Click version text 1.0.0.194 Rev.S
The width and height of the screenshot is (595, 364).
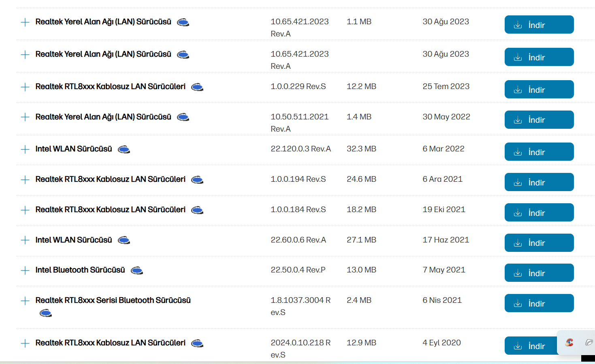[x=299, y=179]
